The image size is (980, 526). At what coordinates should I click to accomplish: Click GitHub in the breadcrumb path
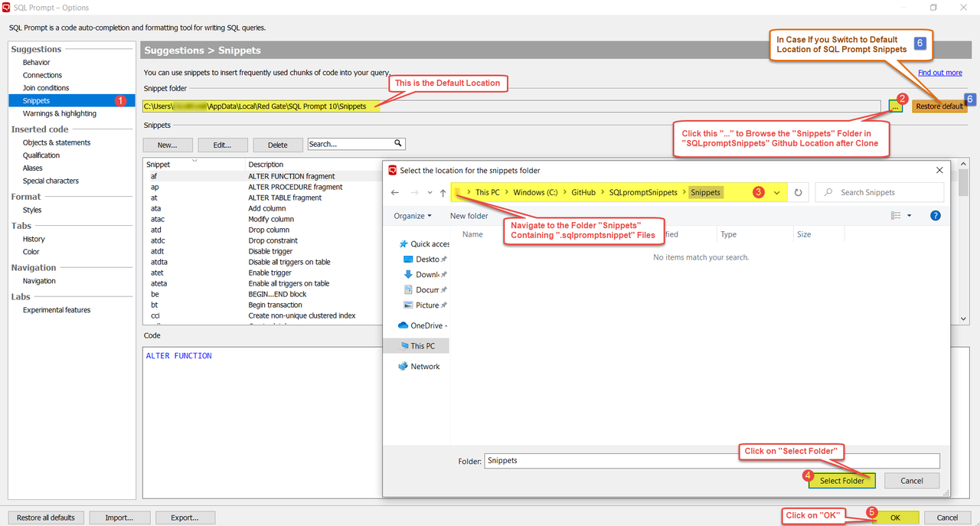point(583,193)
